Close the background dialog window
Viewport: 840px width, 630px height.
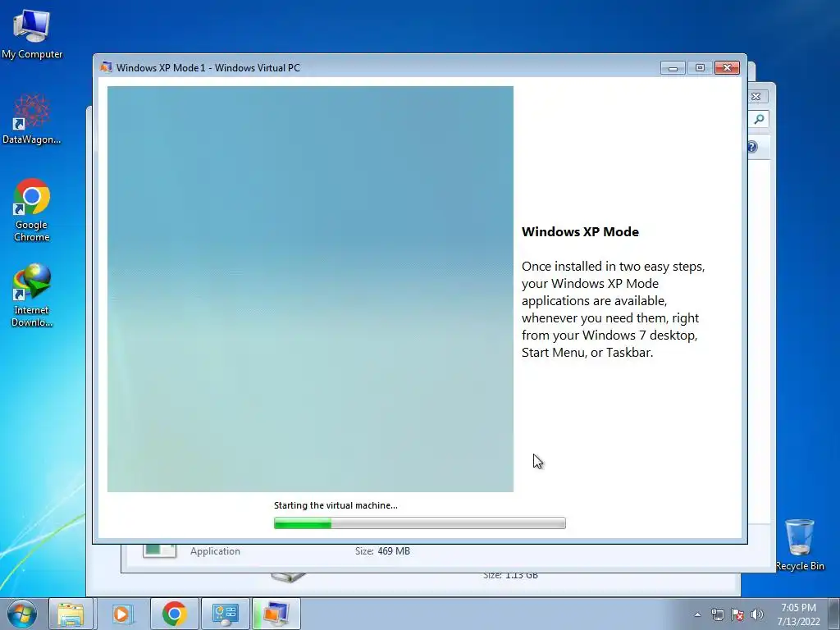point(756,97)
